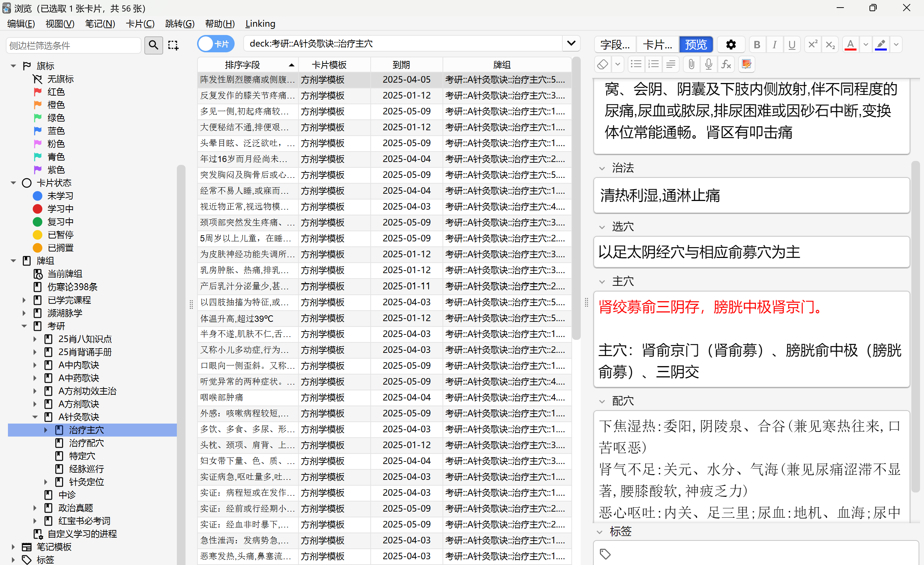Apply underline formatting in editor
This screenshot has width=924, height=565.
tap(792, 45)
